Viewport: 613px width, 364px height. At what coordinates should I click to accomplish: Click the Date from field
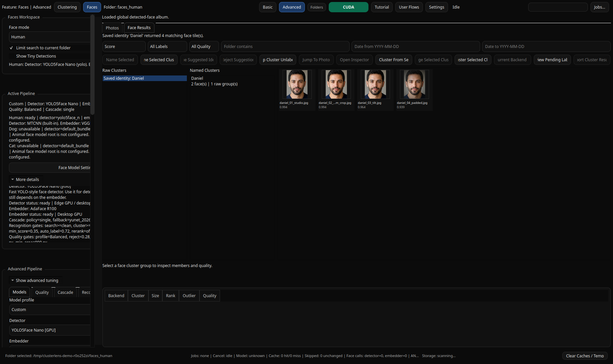(x=416, y=46)
